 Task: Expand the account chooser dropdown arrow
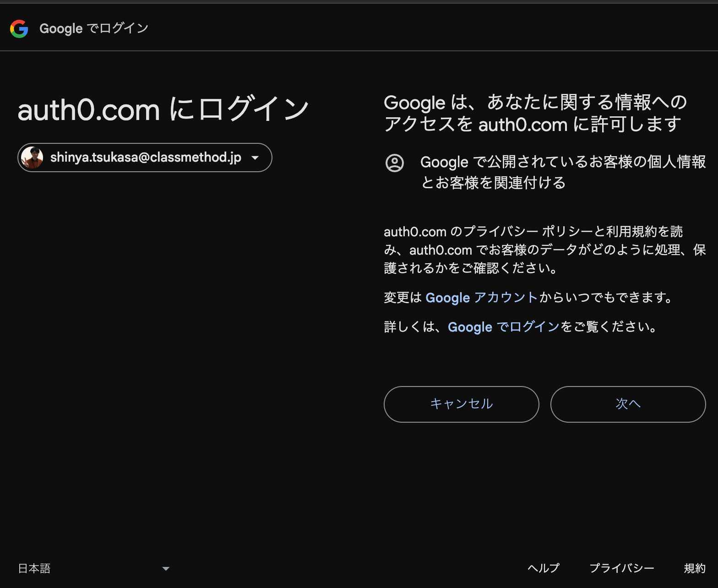pyautogui.click(x=255, y=158)
